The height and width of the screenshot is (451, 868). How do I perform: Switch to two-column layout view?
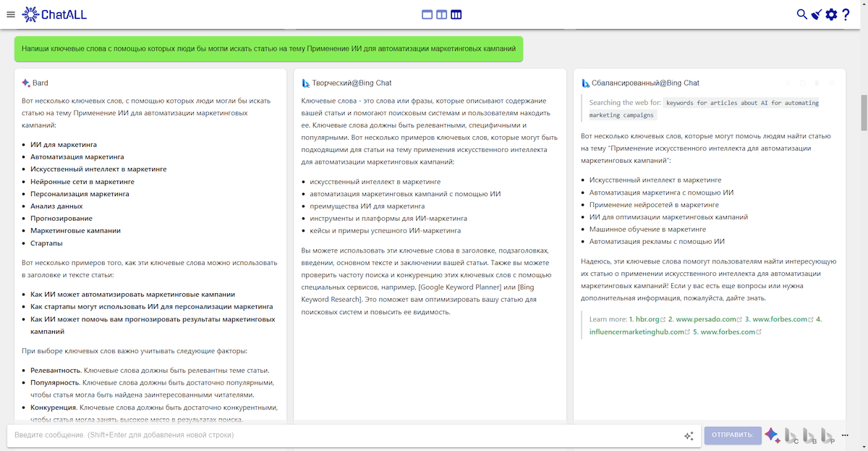point(441,14)
